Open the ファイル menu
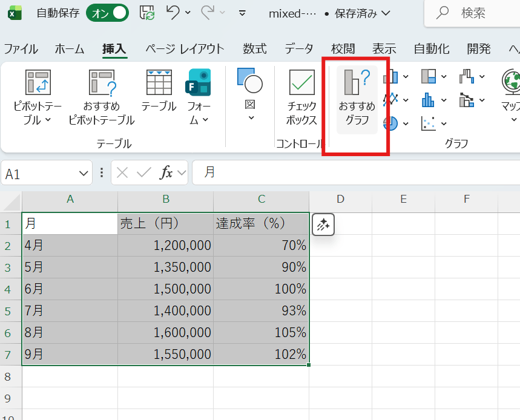Viewport: 520px width, 420px height. click(21, 48)
